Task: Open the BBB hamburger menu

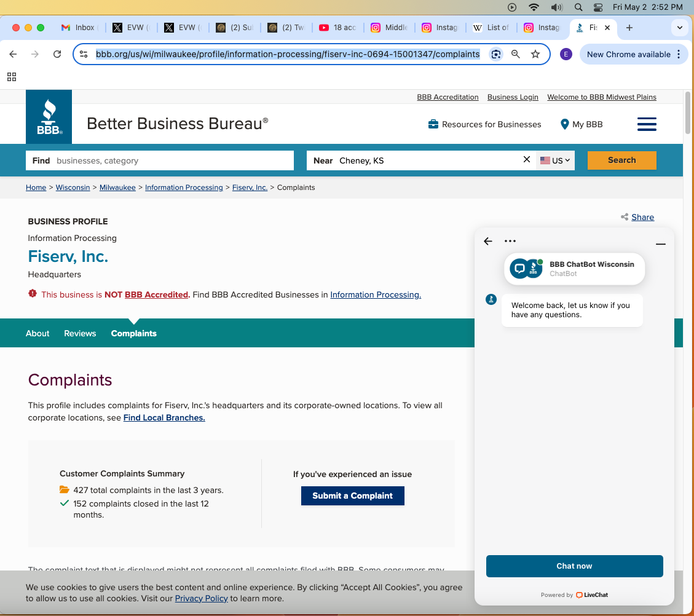Action: coord(647,124)
